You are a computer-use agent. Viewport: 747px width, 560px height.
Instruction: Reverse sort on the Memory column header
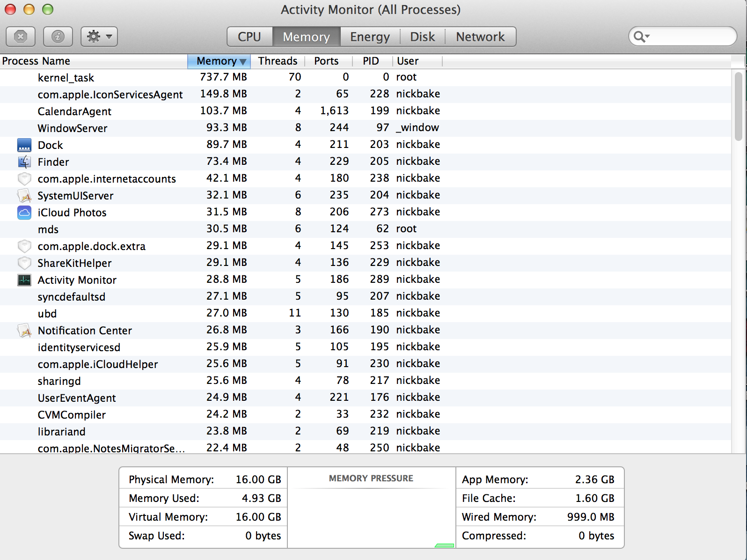219,61
